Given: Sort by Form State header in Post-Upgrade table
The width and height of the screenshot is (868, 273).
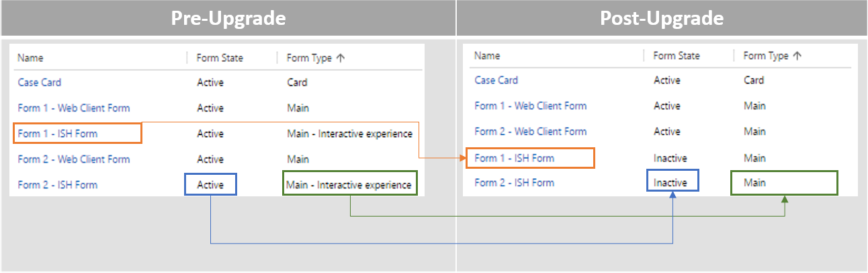Looking at the screenshot, I should [x=677, y=56].
